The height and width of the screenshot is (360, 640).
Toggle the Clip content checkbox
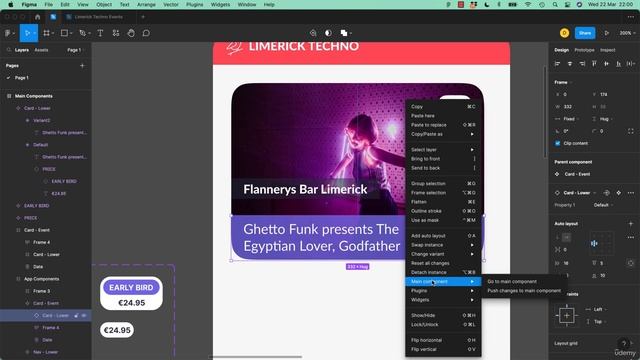tap(558, 143)
